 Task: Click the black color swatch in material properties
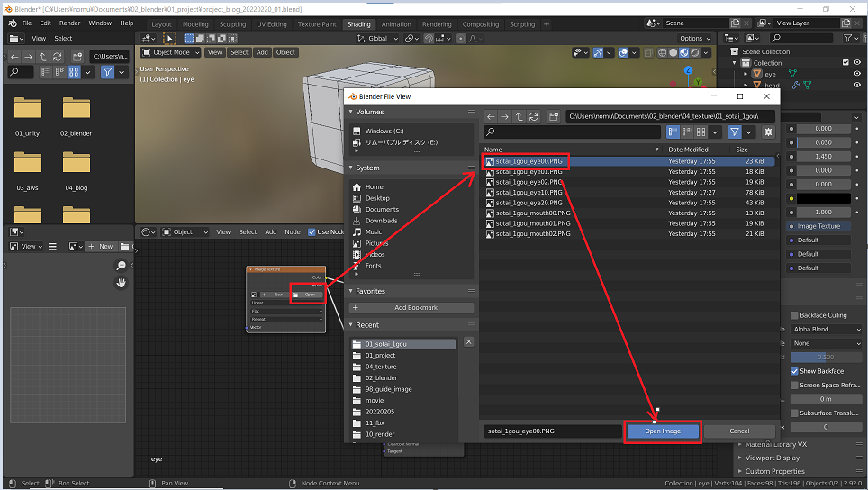pyautogui.click(x=824, y=198)
